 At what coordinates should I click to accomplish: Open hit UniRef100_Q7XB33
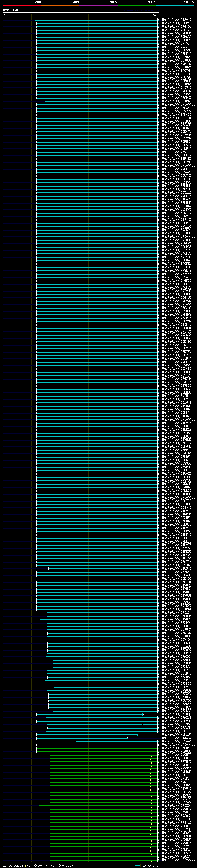coord(177,660)
